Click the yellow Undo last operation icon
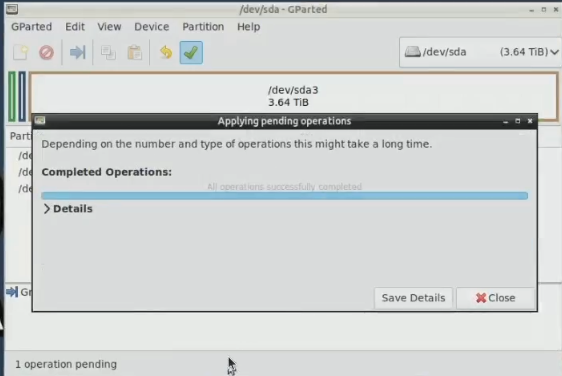 166,53
